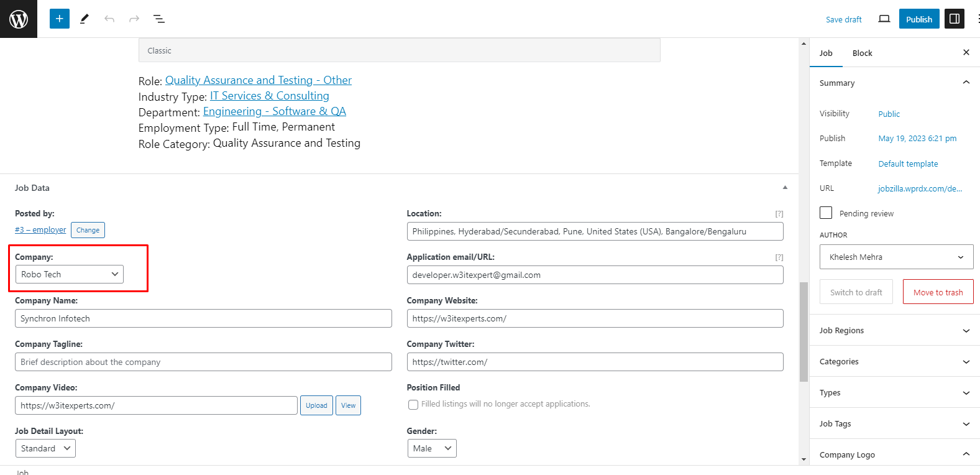Toggle the settings sidebar panel icon
Screen dimensions: 980x475
(955, 19)
